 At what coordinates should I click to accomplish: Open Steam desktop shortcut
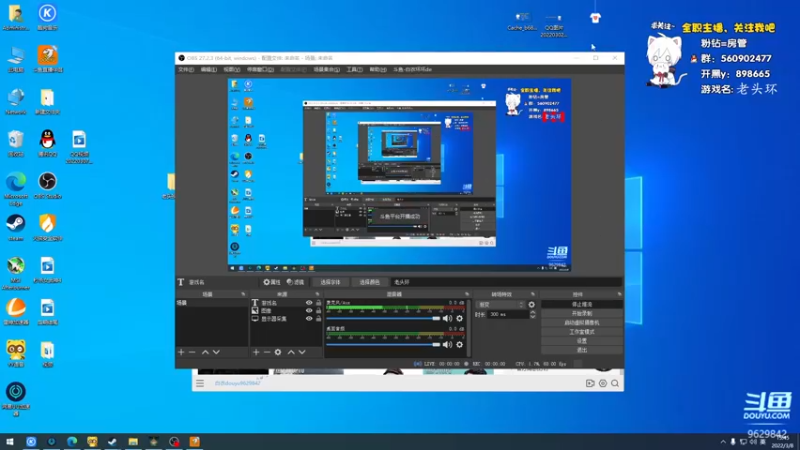point(16,227)
